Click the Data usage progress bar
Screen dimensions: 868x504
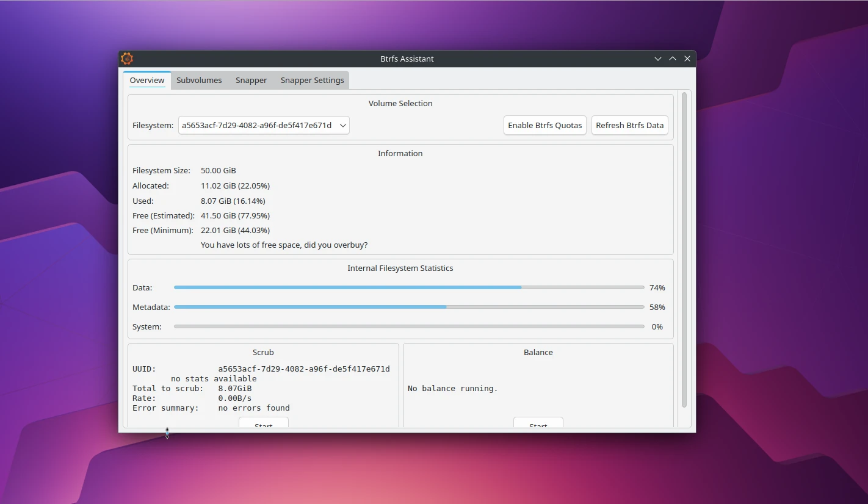[408, 287]
